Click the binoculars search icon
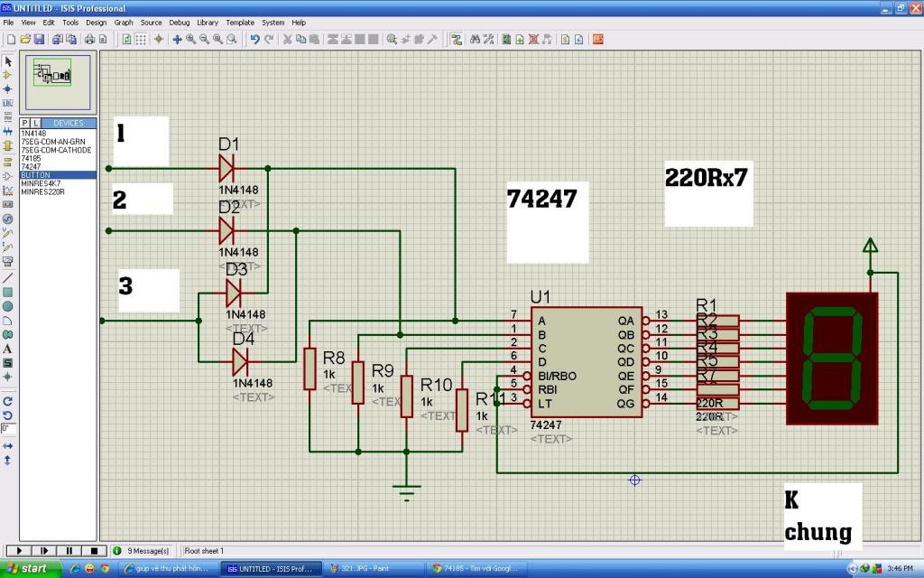 click(475, 40)
